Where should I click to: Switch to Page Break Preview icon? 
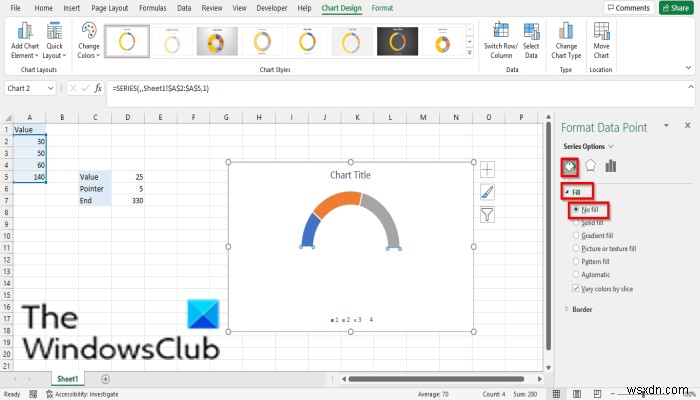pos(597,394)
